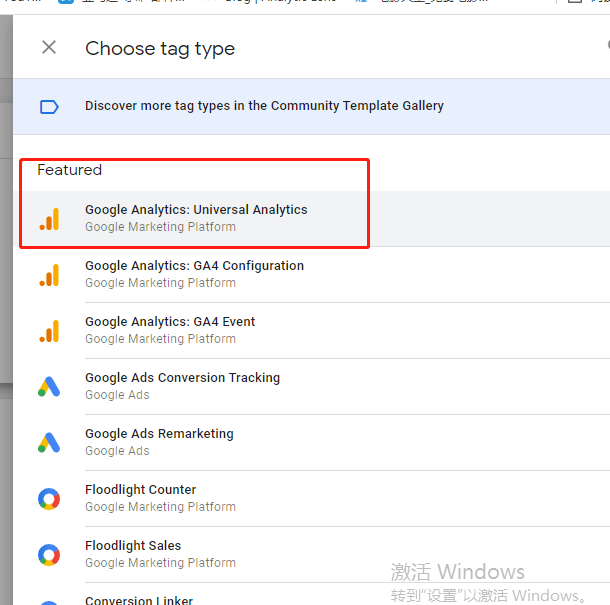The image size is (610, 605).
Task: Click the Floodlight Sales ring icon
Action: [x=49, y=555]
